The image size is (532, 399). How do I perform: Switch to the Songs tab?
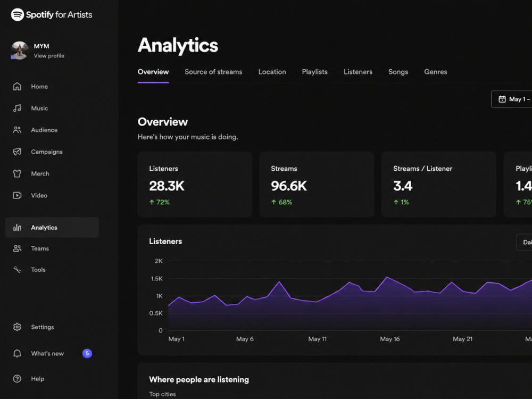(398, 72)
